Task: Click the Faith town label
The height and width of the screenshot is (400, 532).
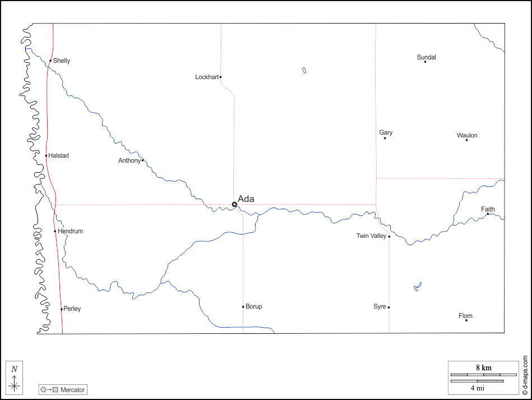Action: coord(488,209)
